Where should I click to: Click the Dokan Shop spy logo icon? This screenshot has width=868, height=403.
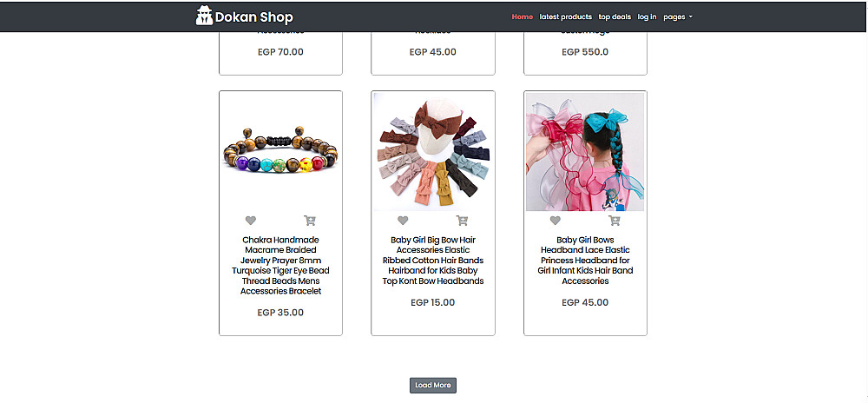[x=204, y=16]
